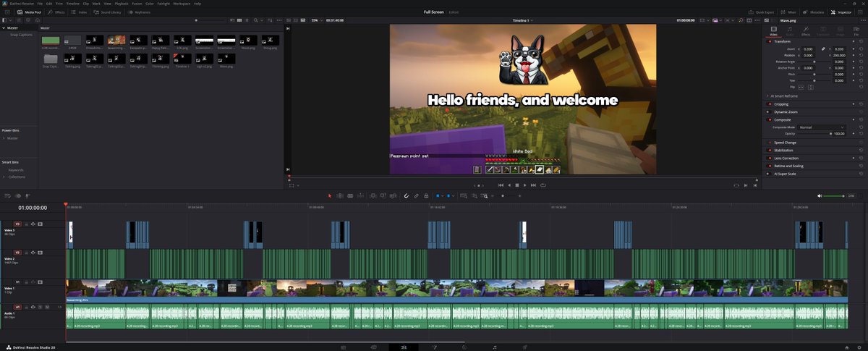Screen dimensions: 868x351
Task: Toggle the Speed Change enable switch
Action: click(770, 143)
